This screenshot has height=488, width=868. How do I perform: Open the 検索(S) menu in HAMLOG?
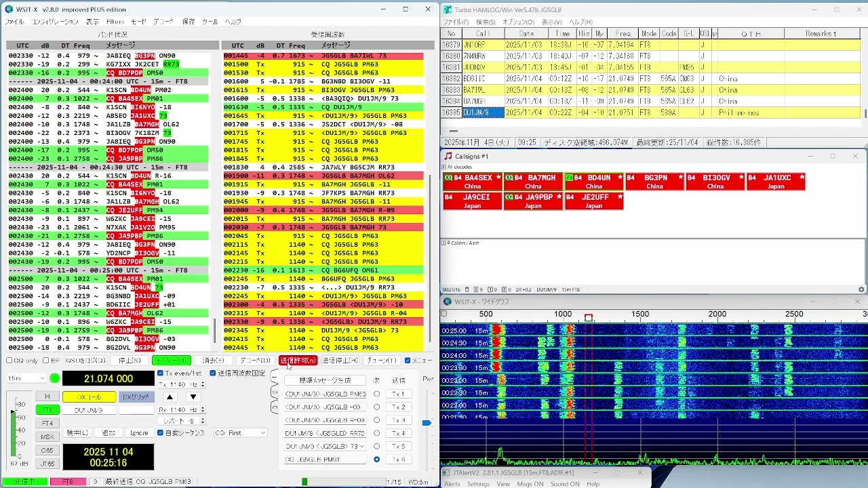click(485, 22)
